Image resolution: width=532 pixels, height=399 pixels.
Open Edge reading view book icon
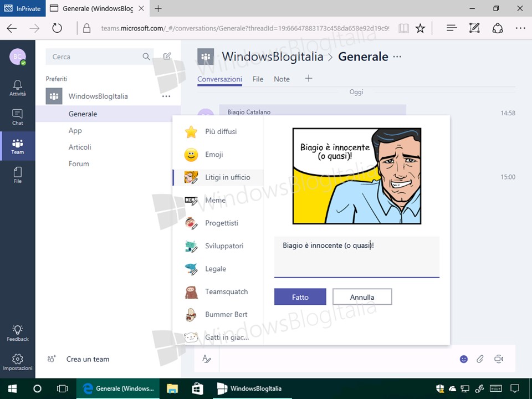tap(403, 28)
